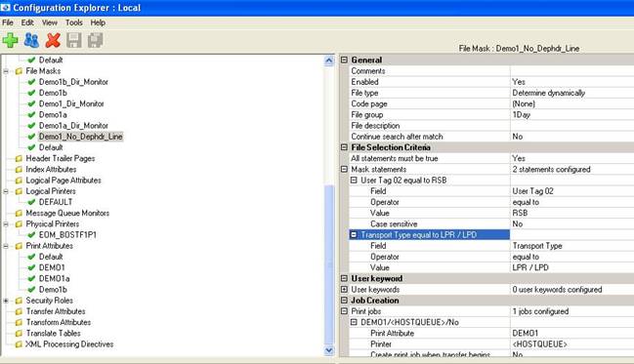Click green checkmark beside EOM_BOSTF1P1 printer
Screen dimensions: 634x364
[31, 235]
